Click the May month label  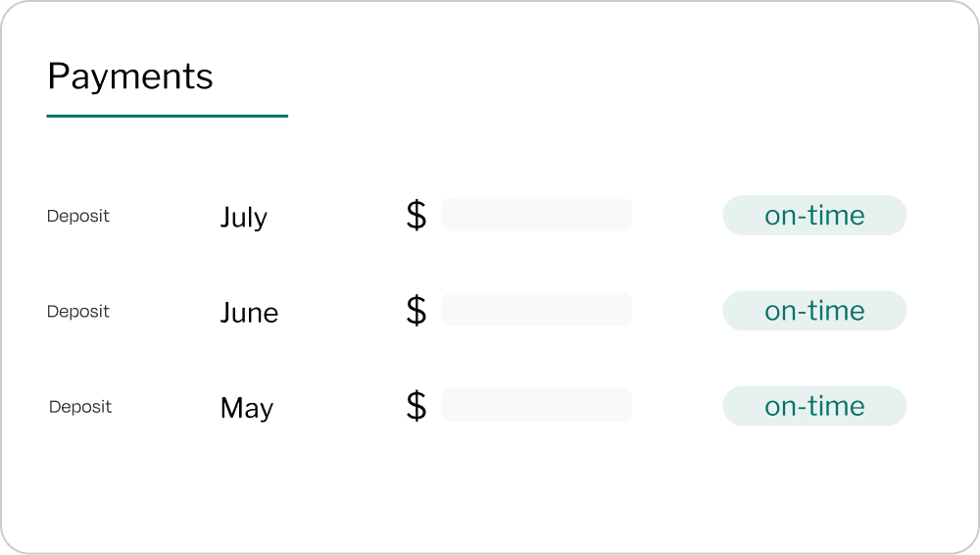(246, 407)
